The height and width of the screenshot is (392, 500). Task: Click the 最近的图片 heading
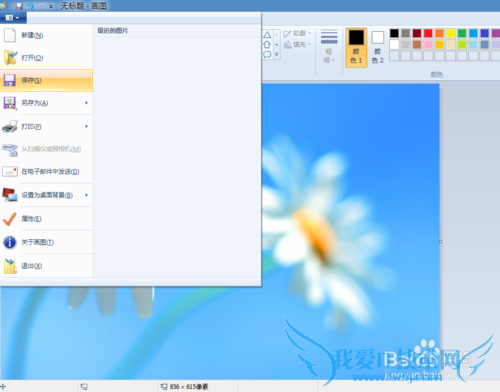pos(113,31)
